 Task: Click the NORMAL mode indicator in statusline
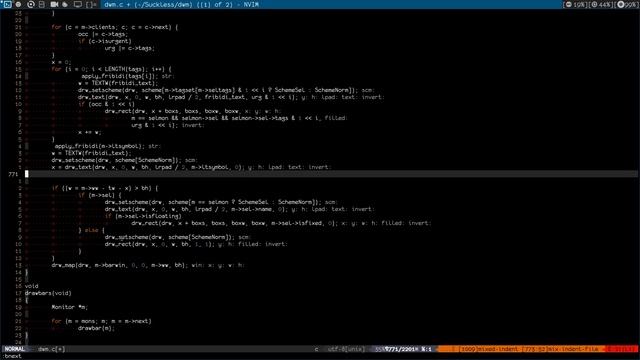click(15, 349)
